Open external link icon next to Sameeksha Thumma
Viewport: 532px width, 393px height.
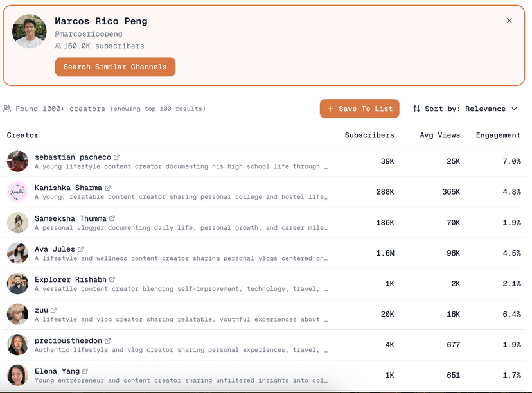point(112,218)
